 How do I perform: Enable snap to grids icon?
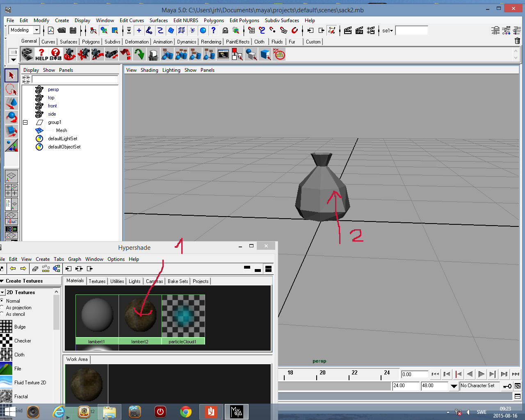(251, 30)
